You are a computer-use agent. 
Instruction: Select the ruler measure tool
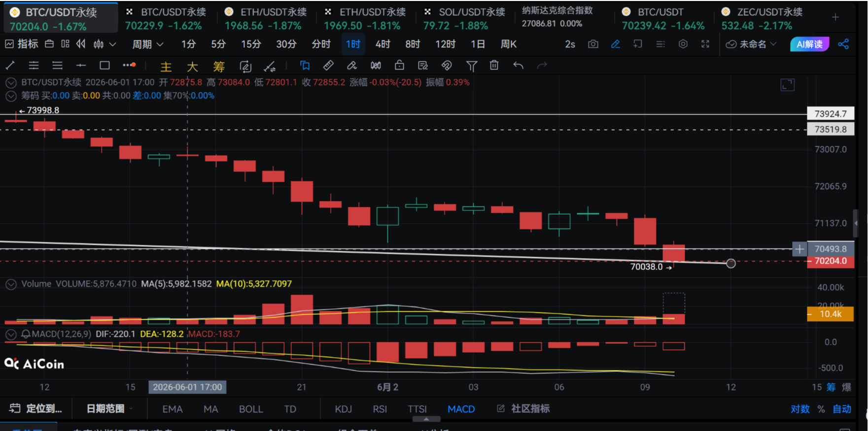click(328, 65)
